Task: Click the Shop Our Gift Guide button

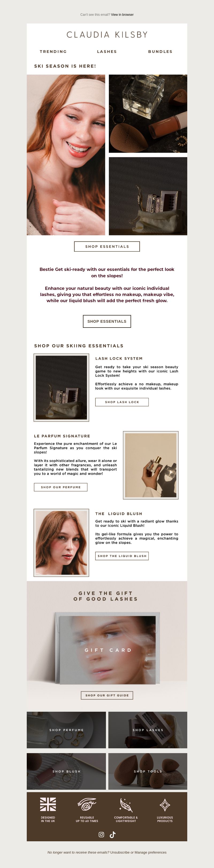Action: tap(107, 695)
